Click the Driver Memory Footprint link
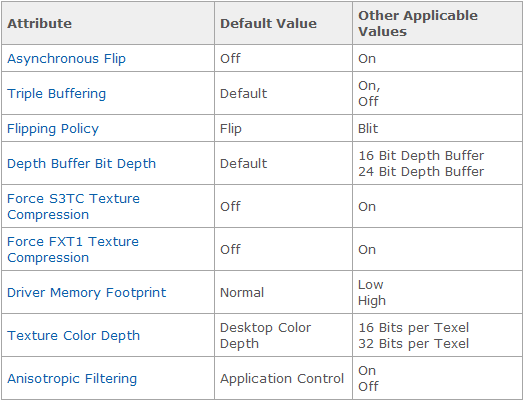This screenshot has height=403, width=525. point(86,293)
